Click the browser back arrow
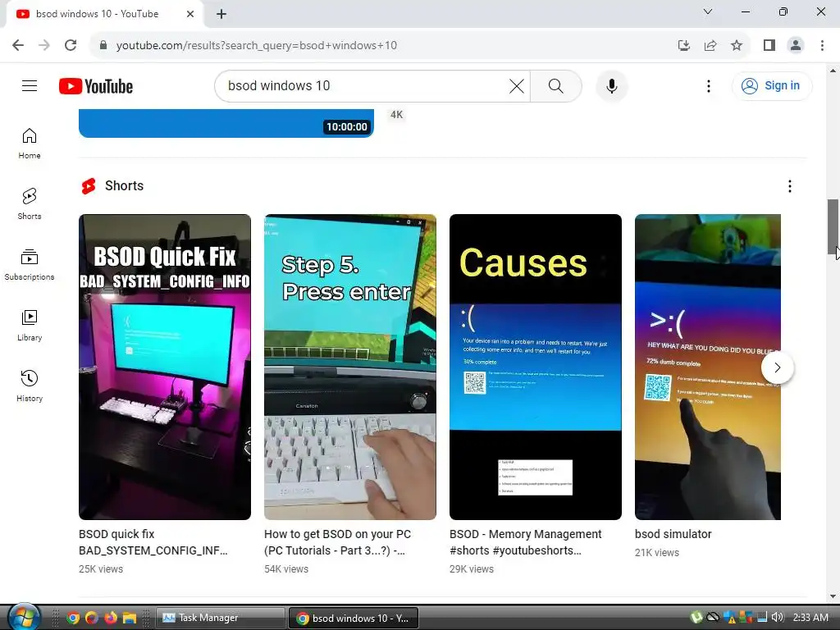840x630 pixels. coord(18,45)
